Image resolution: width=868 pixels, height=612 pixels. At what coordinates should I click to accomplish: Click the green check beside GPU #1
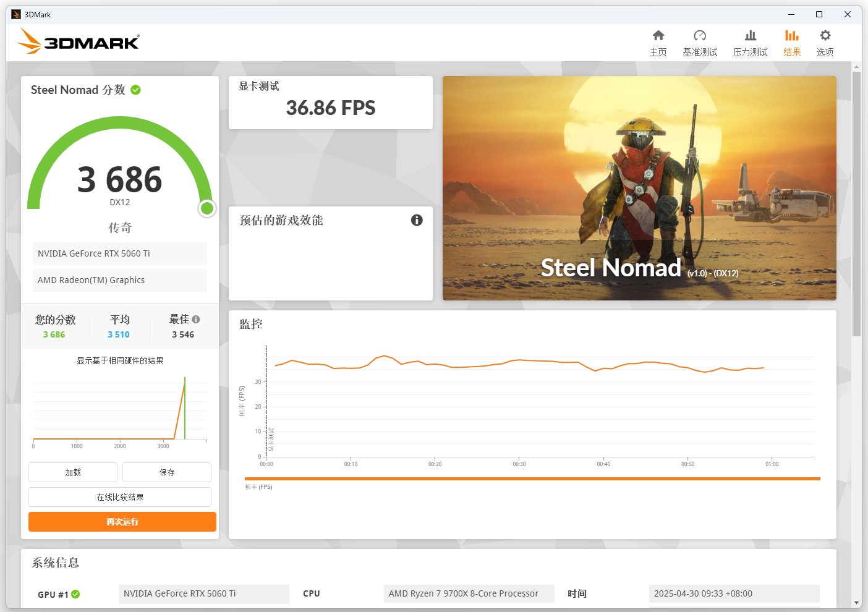point(75,594)
